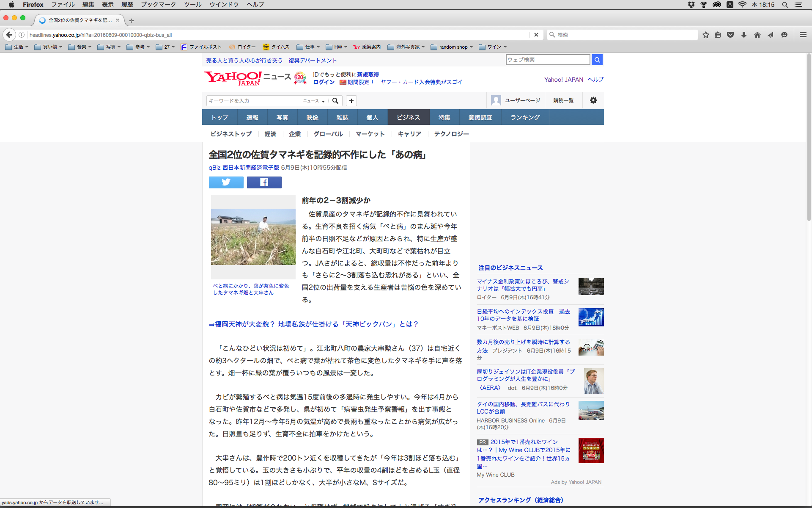Share article via Facebook icon button
Image resolution: width=812 pixels, height=508 pixels.
[x=264, y=182]
